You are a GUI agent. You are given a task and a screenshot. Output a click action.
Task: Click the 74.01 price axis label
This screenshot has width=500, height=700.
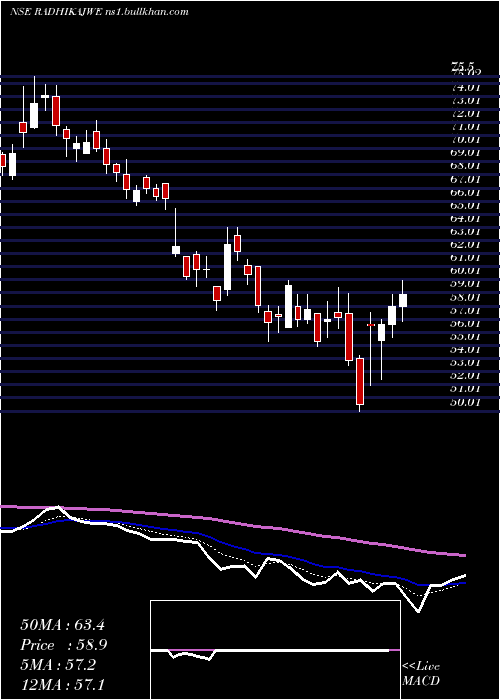point(466,87)
